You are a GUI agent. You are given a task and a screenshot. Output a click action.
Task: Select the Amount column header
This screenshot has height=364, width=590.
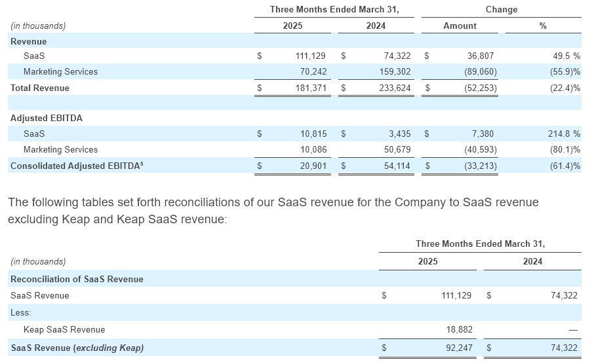click(x=460, y=26)
